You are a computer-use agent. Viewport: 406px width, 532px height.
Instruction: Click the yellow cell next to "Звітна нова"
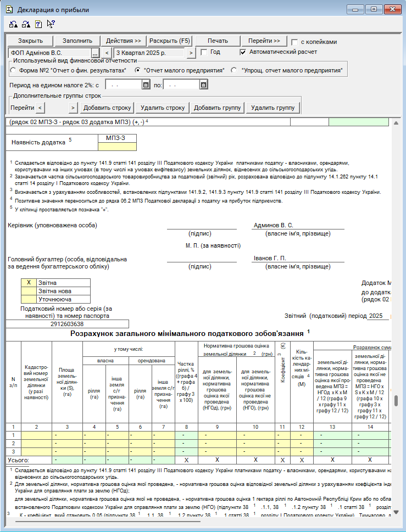tap(29, 291)
